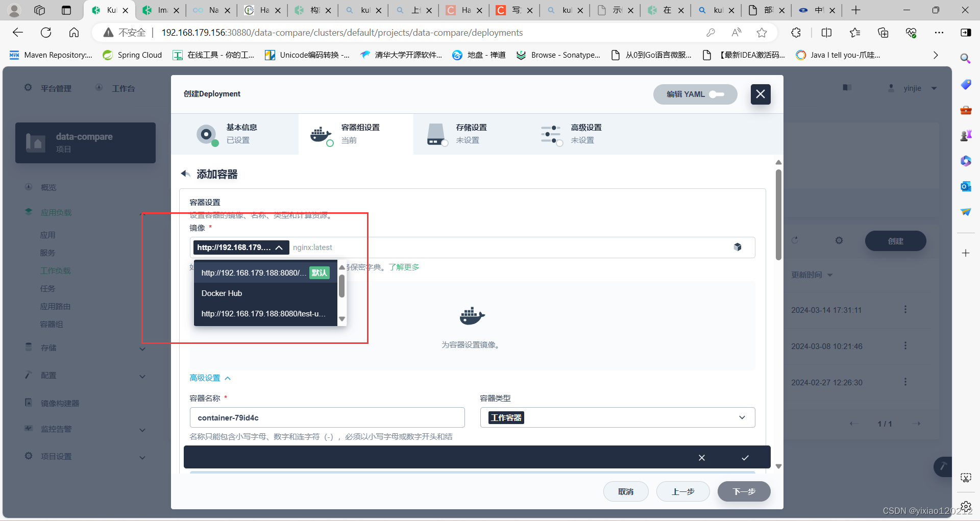The width and height of the screenshot is (980, 521).
Task: Click the 镜像构建器 sidebar icon
Action: click(29, 402)
